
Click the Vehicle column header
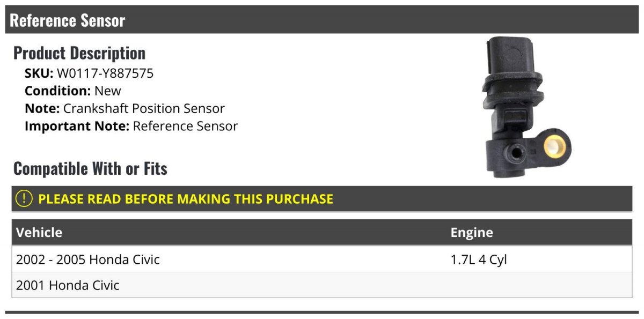click(x=39, y=233)
